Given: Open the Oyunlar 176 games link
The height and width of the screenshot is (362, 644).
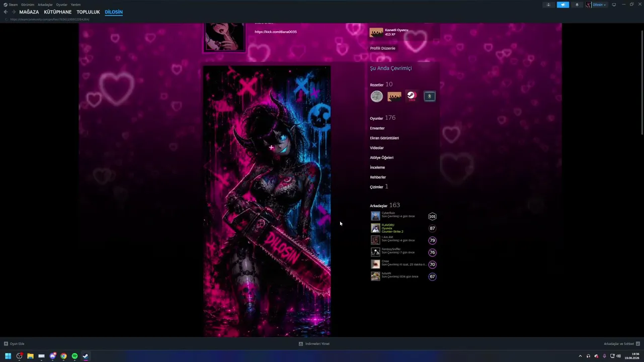Looking at the screenshot, I should [x=383, y=118].
